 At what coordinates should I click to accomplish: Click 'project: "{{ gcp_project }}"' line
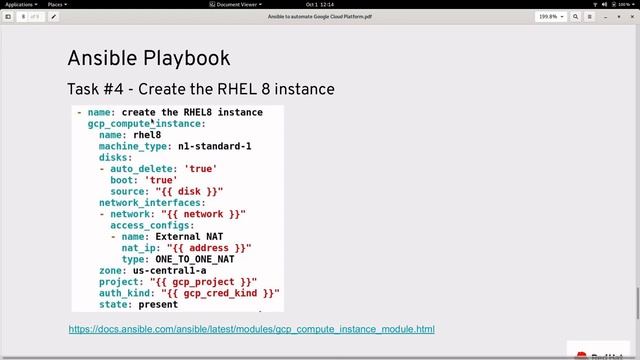pyautogui.click(x=178, y=282)
